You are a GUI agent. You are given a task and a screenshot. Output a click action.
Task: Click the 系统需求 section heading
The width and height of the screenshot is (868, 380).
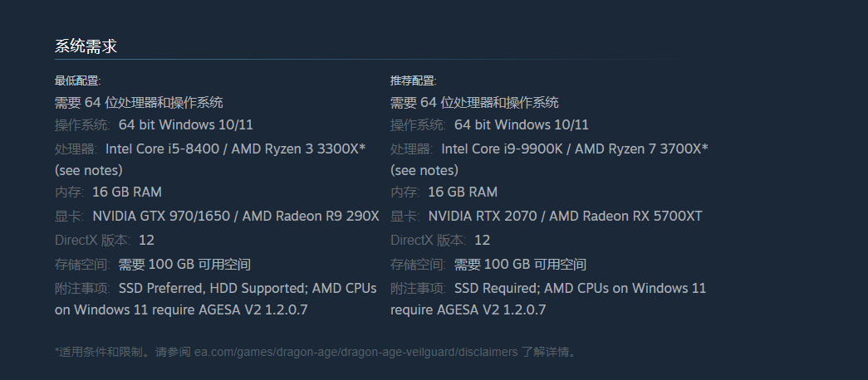pyautogui.click(x=86, y=46)
